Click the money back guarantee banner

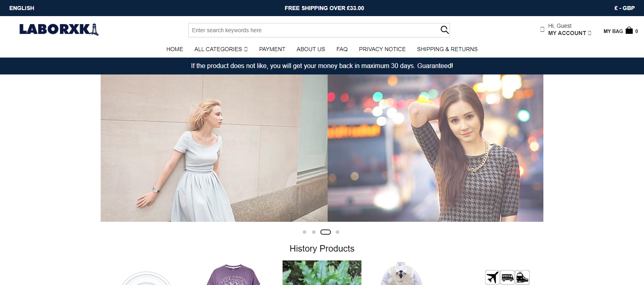[322, 66]
